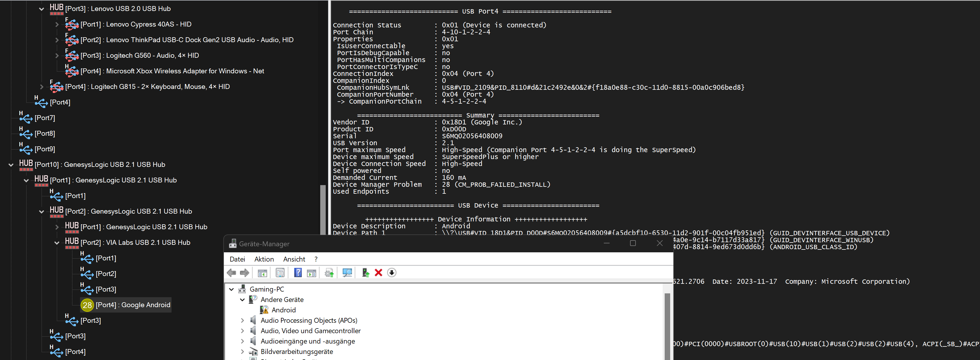Open the Aktion menu
Screen dimensions: 980x360
[264, 259]
